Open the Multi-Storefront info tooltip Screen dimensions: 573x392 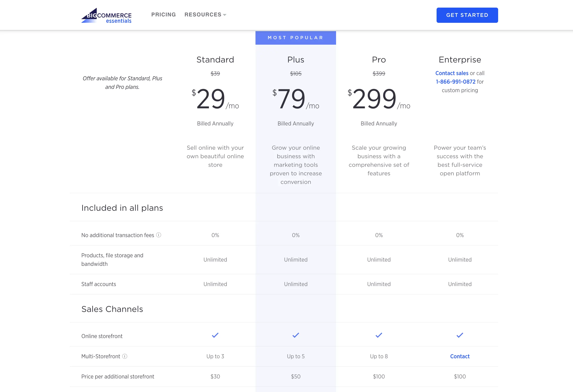[x=125, y=357]
